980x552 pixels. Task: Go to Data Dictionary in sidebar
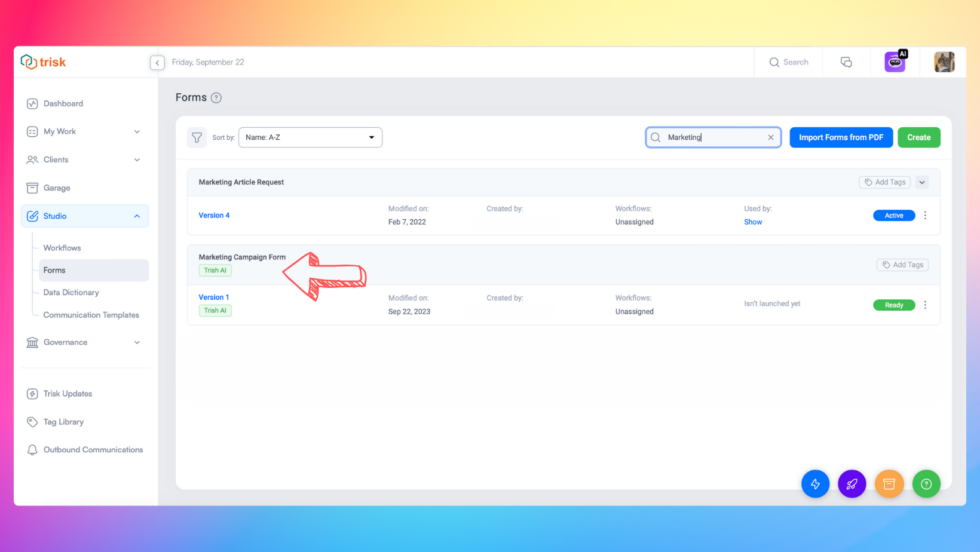coord(71,293)
